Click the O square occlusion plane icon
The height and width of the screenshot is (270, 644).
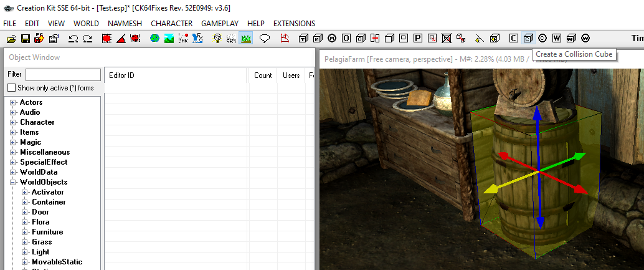(x=346, y=39)
